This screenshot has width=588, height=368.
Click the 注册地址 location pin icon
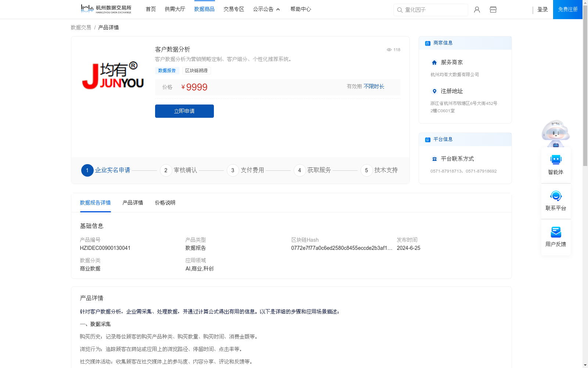[x=434, y=91]
